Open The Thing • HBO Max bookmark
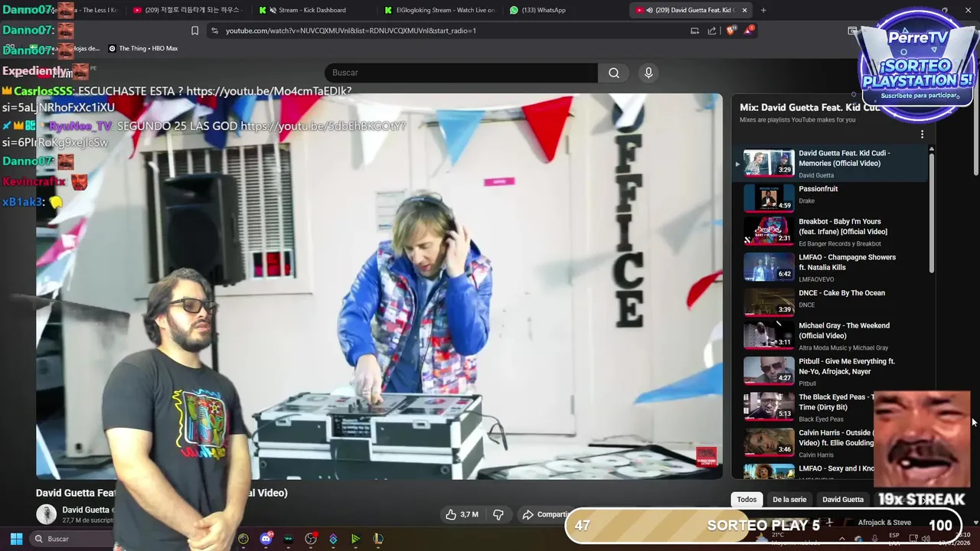The width and height of the screenshot is (980, 551). click(143, 48)
